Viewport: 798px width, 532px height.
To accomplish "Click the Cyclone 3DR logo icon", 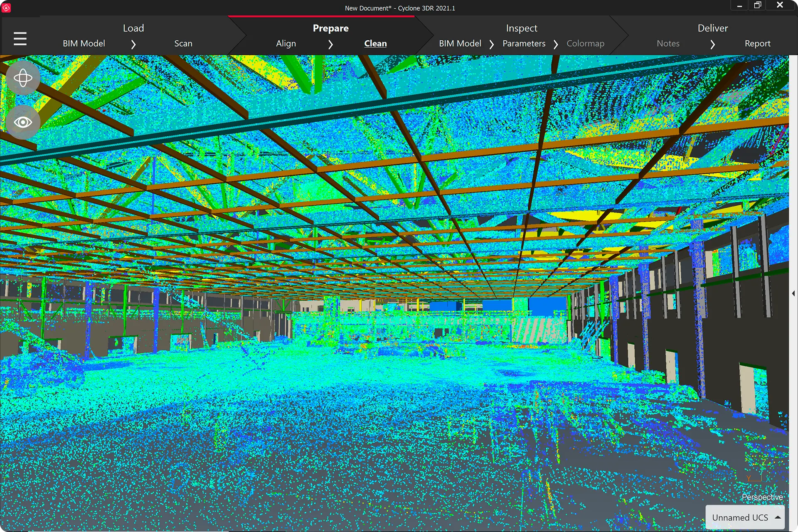I will (x=6, y=8).
